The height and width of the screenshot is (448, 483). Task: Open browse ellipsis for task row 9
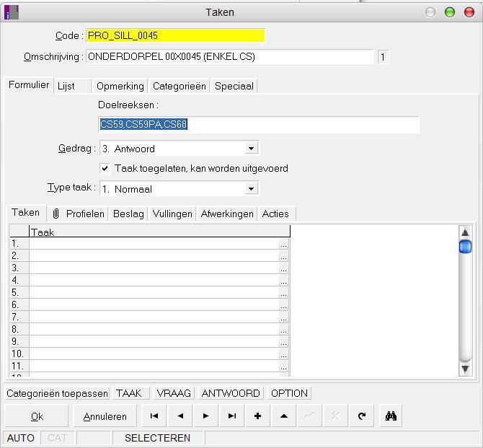point(284,342)
